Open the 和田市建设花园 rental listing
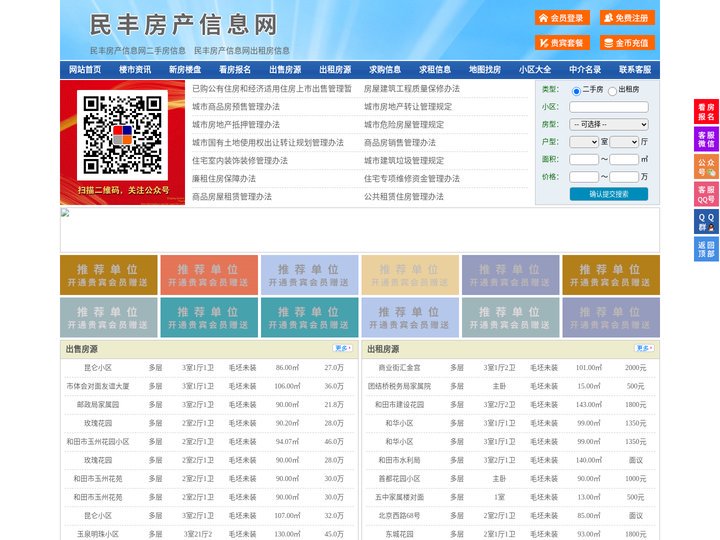720x540 pixels. [x=399, y=405]
